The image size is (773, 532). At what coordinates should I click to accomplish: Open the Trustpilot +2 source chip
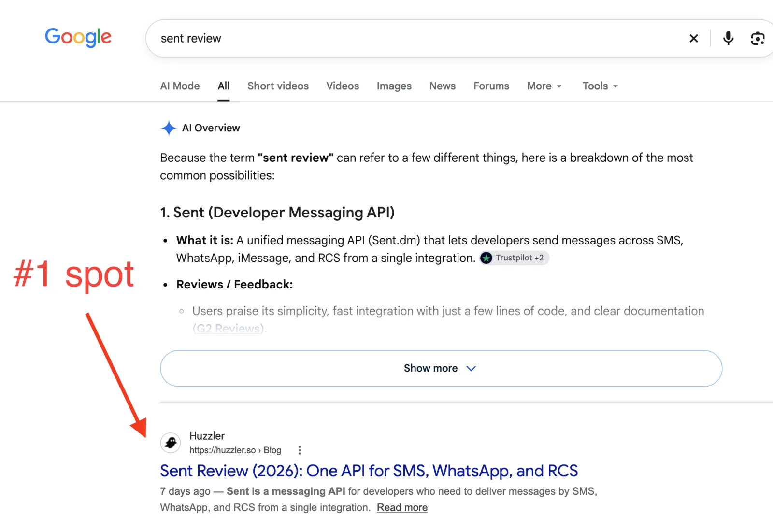[x=514, y=258]
